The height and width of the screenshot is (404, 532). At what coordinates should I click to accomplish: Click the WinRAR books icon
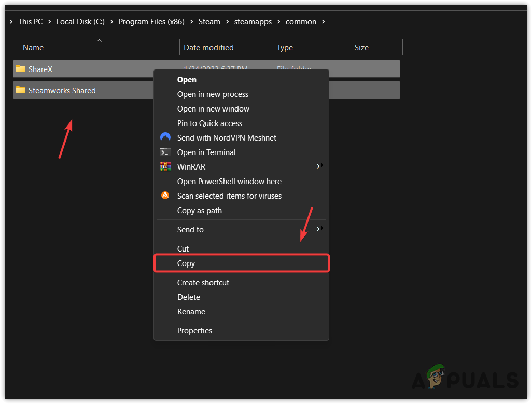(x=165, y=166)
